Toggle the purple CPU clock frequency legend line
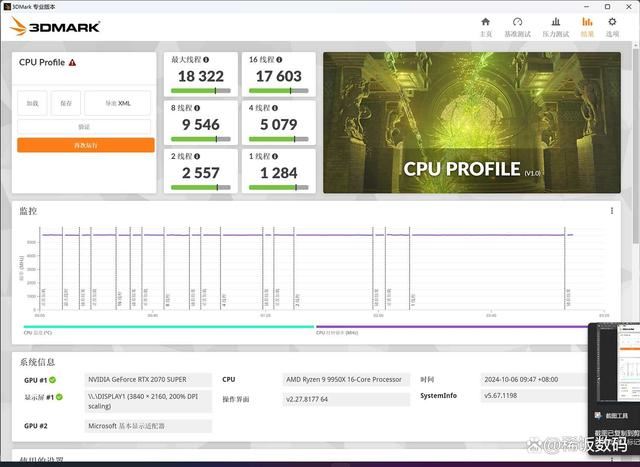The height and width of the screenshot is (467, 640). [x=452, y=327]
